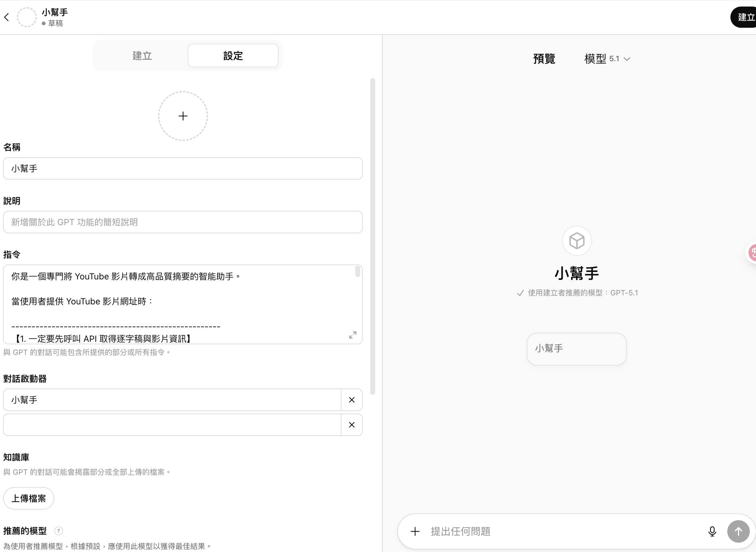The width and height of the screenshot is (756, 552).
Task: Click the 上傳檔案 button
Action: [x=29, y=498]
